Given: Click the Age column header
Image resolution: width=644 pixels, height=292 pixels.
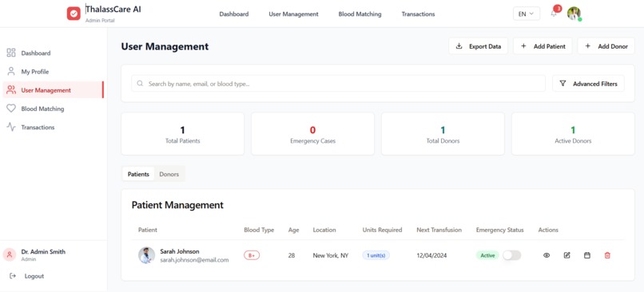Looking at the screenshot, I should click(x=294, y=230).
